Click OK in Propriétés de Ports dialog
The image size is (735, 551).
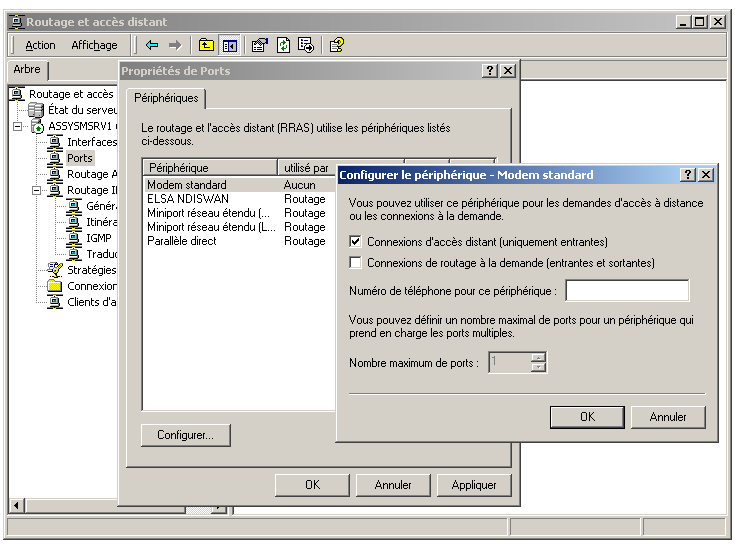[x=312, y=485]
